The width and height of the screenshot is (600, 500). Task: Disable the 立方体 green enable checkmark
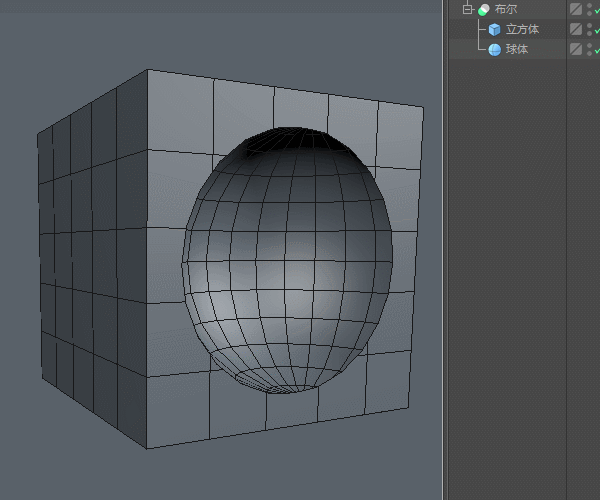[597, 31]
